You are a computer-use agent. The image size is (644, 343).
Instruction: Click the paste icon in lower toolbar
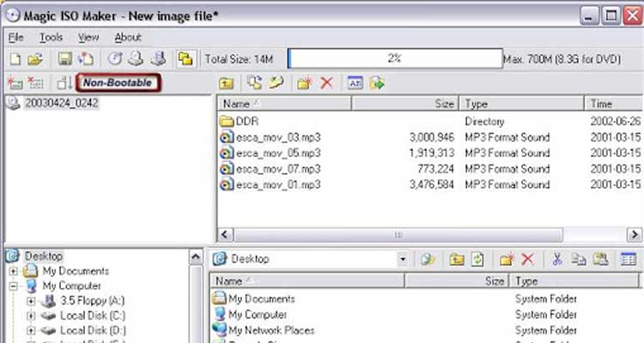(x=600, y=259)
